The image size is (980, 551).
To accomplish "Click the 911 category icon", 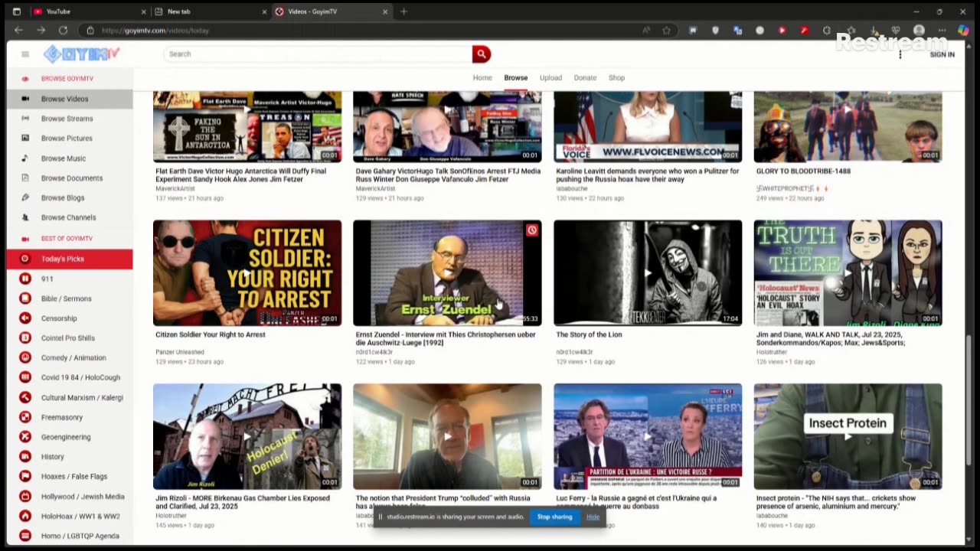I will click(25, 279).
